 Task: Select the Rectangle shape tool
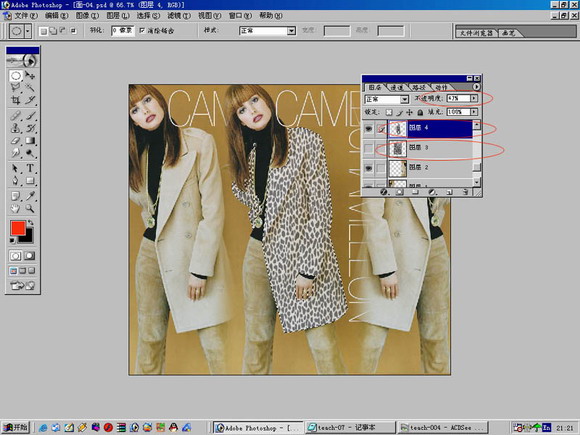(x=30, y=181)
